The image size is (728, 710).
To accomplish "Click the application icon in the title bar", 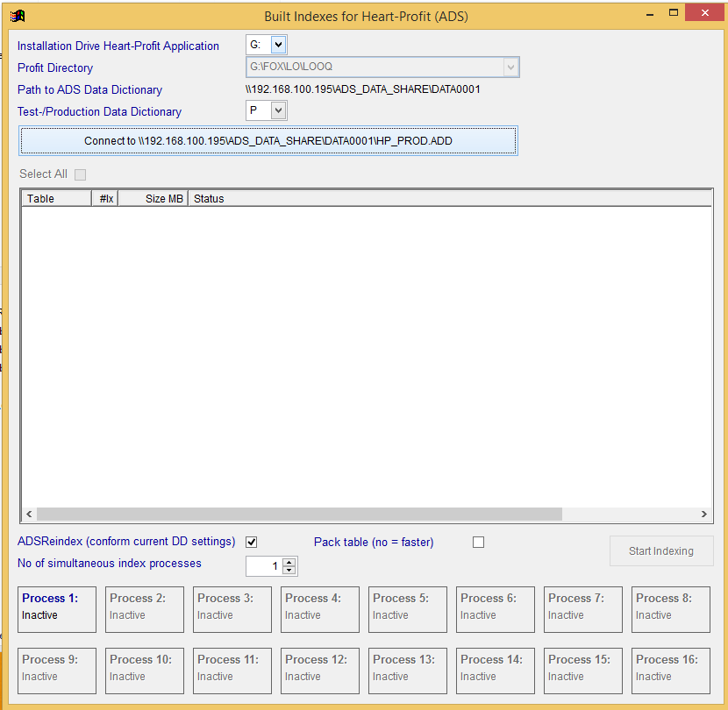I will coord(18,17).
